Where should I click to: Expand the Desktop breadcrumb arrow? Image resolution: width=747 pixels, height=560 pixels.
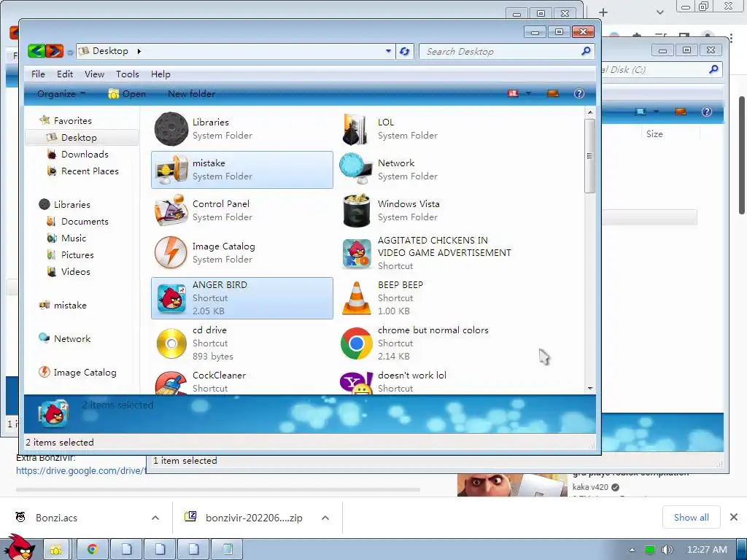point(139,51)
